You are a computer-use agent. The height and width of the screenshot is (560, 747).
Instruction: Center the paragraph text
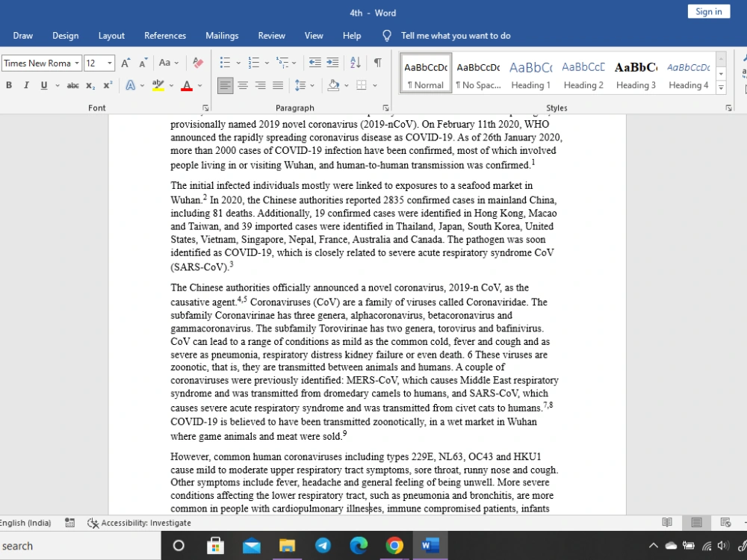[x=243, y=85]
